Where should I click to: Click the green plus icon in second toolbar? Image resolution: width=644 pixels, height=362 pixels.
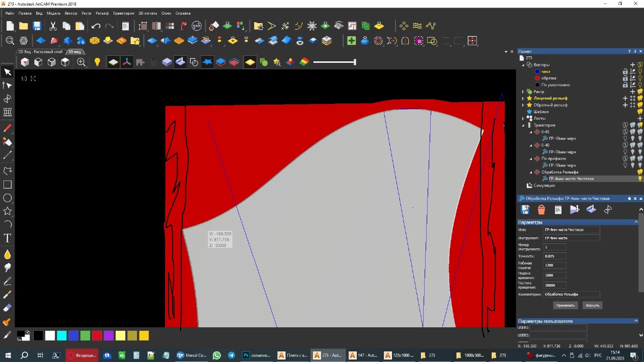[351, 41]
